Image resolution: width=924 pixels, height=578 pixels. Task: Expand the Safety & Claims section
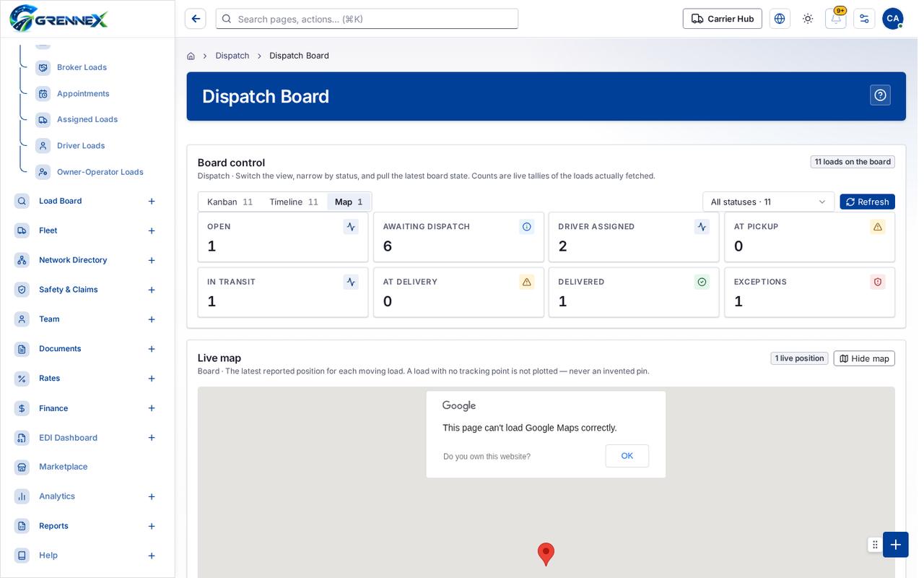(x=152, y=290)
